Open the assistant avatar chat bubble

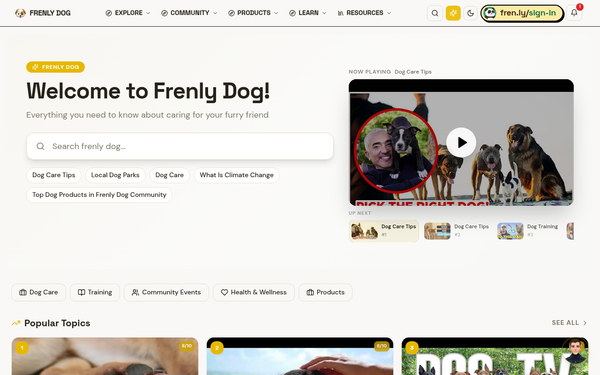(x=575, y=351)
